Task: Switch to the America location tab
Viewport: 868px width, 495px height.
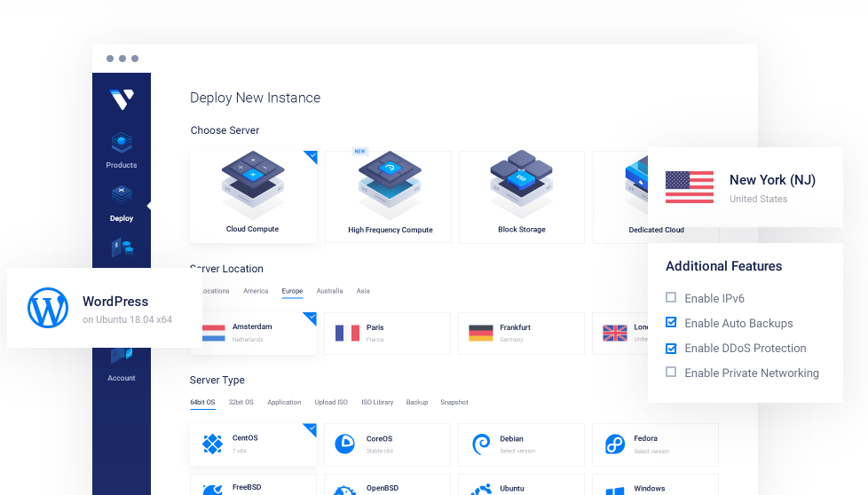Action: click(256, 291)
